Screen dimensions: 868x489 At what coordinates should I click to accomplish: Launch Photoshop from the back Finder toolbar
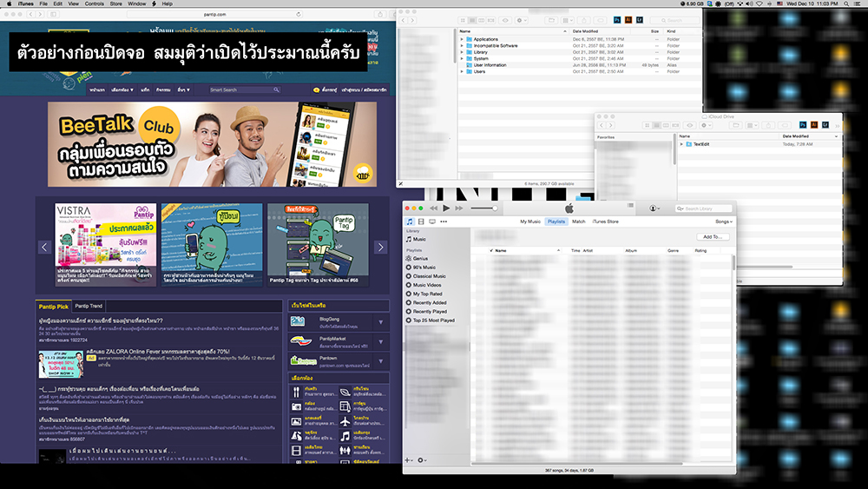tap(617, 20)
